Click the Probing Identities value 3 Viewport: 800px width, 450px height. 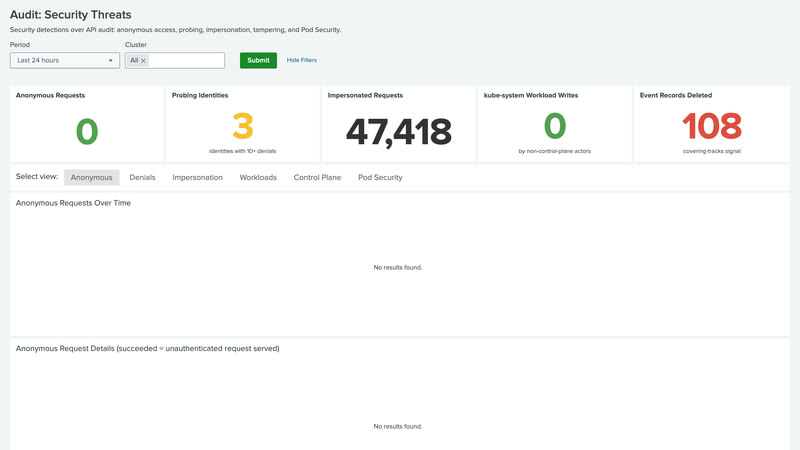point(243,126)
